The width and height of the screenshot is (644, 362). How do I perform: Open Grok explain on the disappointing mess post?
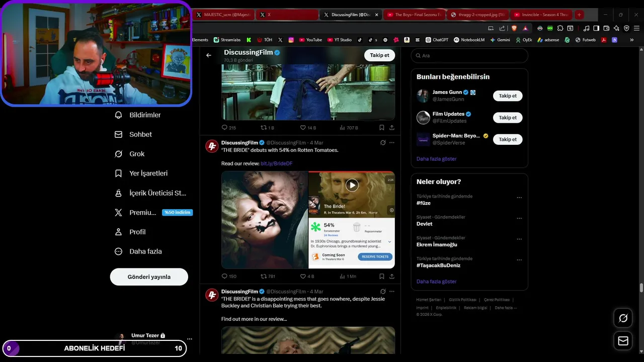pos(383,292)
